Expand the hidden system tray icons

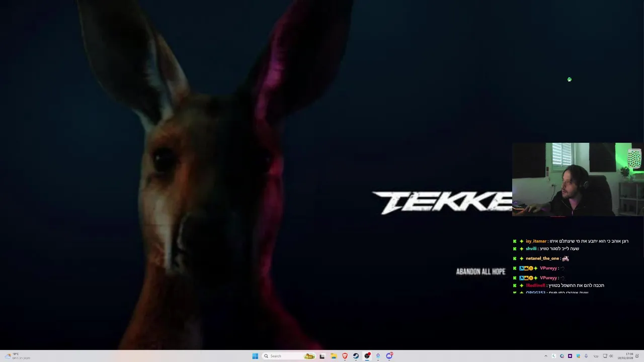546,356
